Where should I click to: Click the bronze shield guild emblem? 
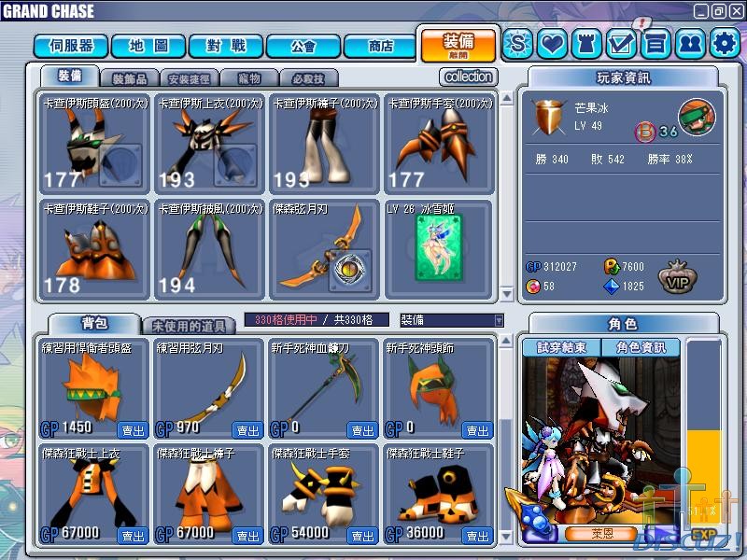tap(548, 117)
